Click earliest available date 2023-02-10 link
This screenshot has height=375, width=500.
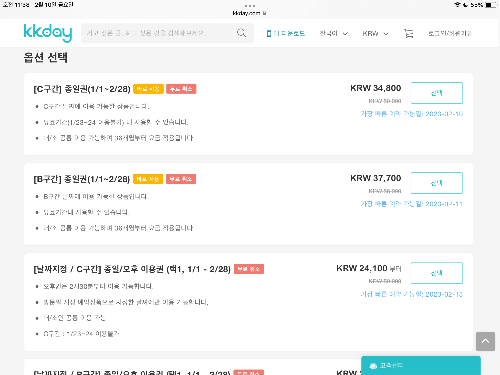click(x=412, y=114)
